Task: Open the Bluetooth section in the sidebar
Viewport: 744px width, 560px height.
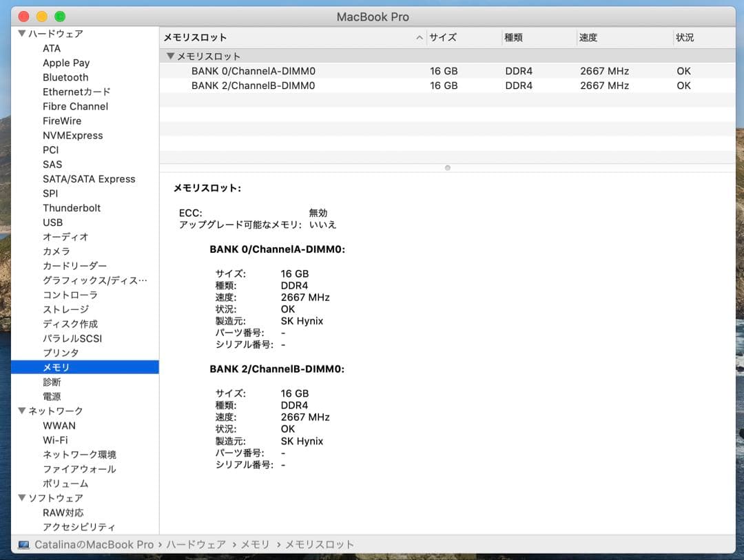Action: 65,77
